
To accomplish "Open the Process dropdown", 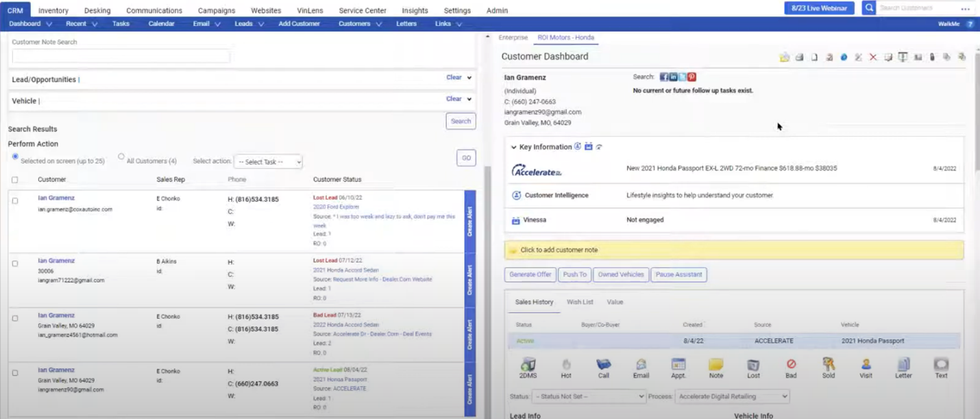I will 732,396.
